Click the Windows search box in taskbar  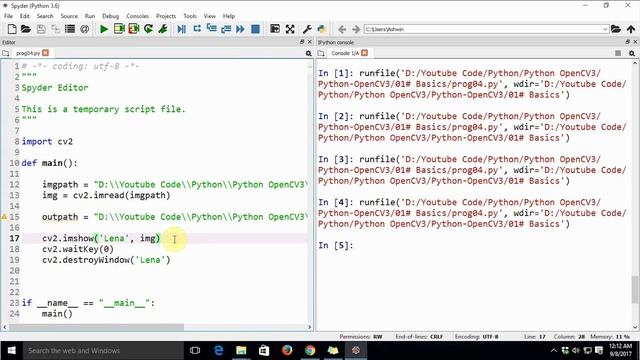[x=103, y=351]
